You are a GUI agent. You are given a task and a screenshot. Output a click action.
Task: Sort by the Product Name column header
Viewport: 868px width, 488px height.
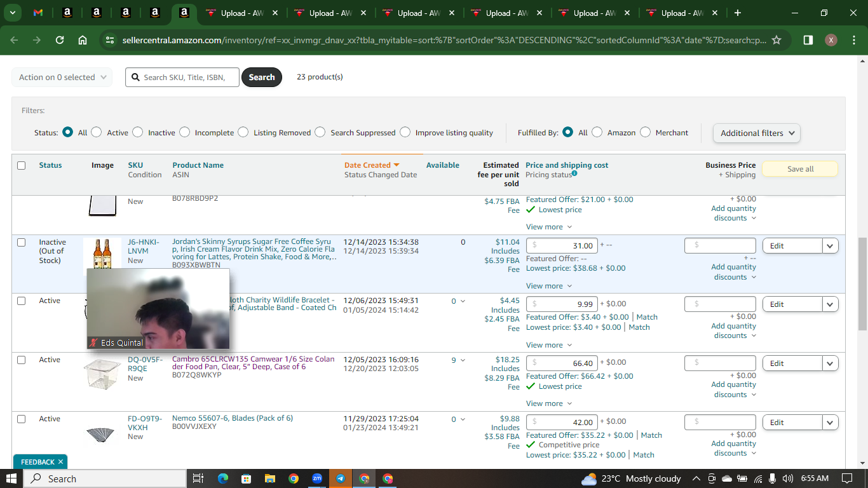coord(198,165)
